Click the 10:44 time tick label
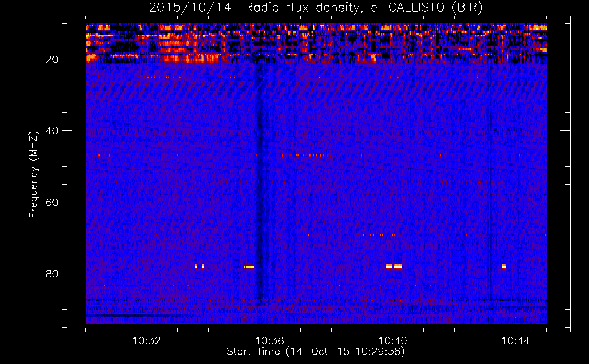This screenshot has width=589, height=364. point(516,341)
